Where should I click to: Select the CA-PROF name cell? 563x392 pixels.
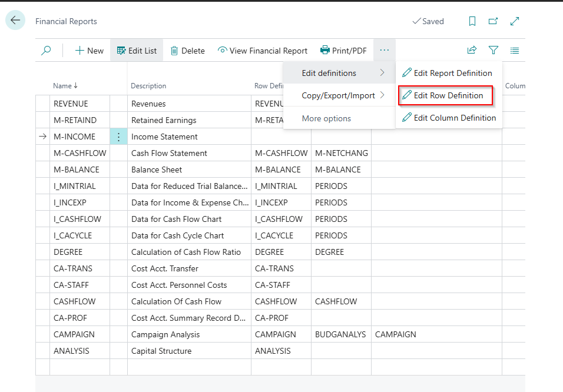pos(80,318)
